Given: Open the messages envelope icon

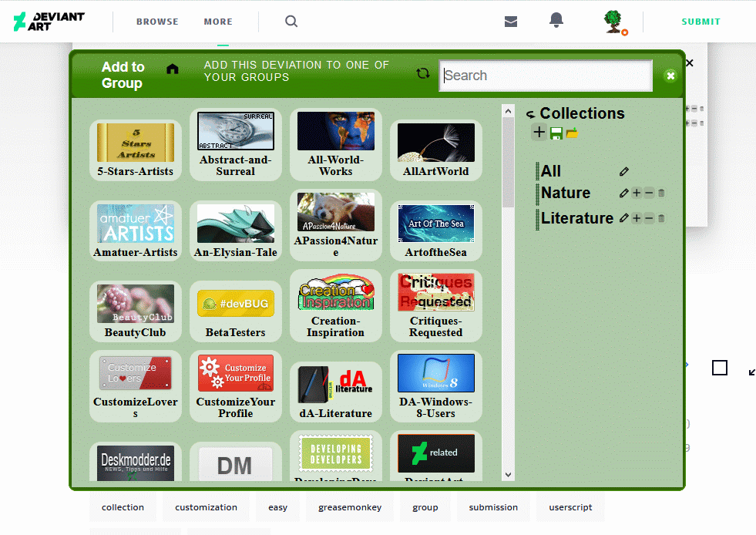Looking at the screenshot, I should pos(511,22).
